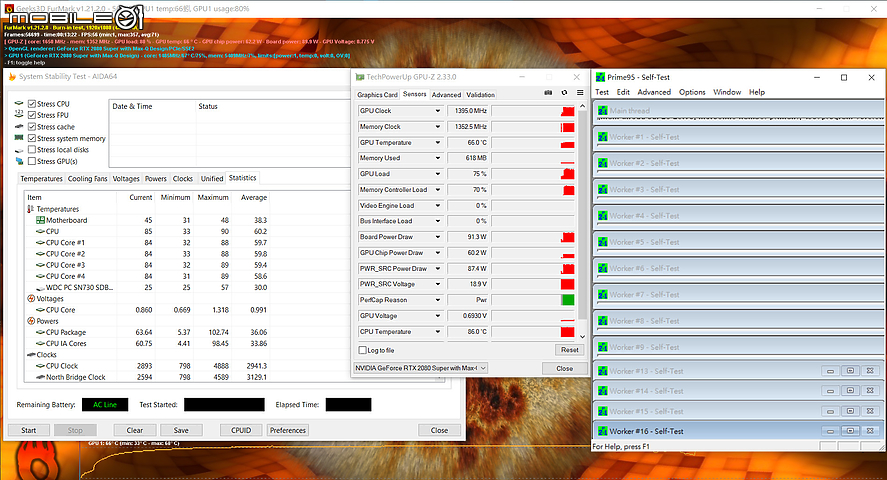Screen dimensions: 887x480
Task: Enable Stress GPU(s) checkbox
Action: click(x=32, y=161)
